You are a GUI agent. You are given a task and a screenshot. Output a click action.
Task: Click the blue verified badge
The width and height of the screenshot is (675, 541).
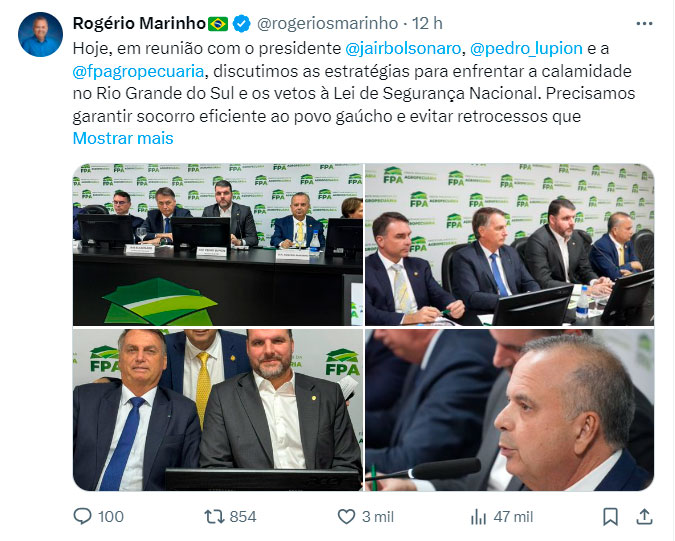pyautogui.click(x=241, y=23)
